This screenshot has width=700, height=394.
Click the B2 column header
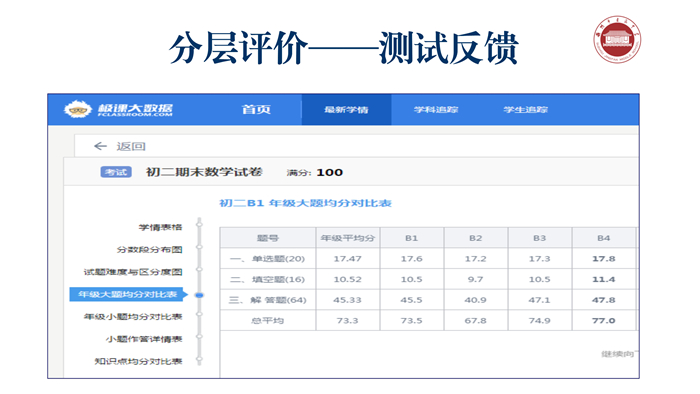475,238
